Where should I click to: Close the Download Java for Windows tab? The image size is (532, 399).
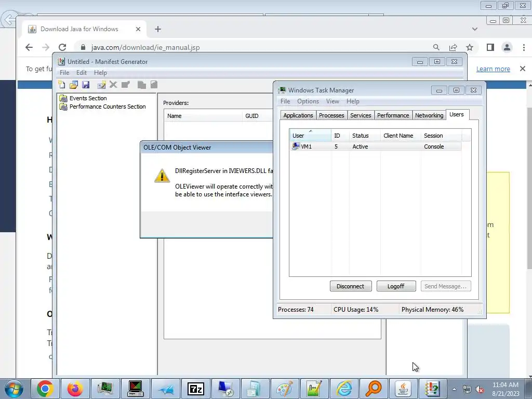(138, 29)
